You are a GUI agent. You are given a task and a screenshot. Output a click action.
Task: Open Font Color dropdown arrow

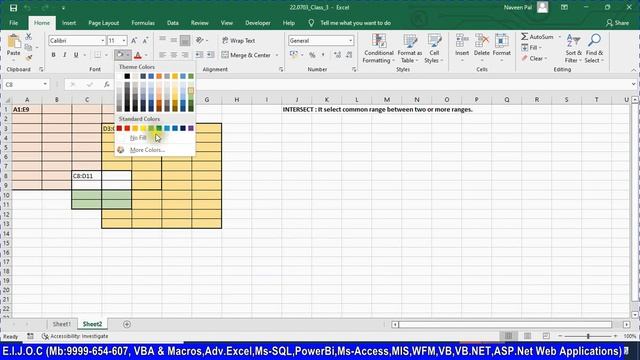pyautogui.click(x=146, y=55)
